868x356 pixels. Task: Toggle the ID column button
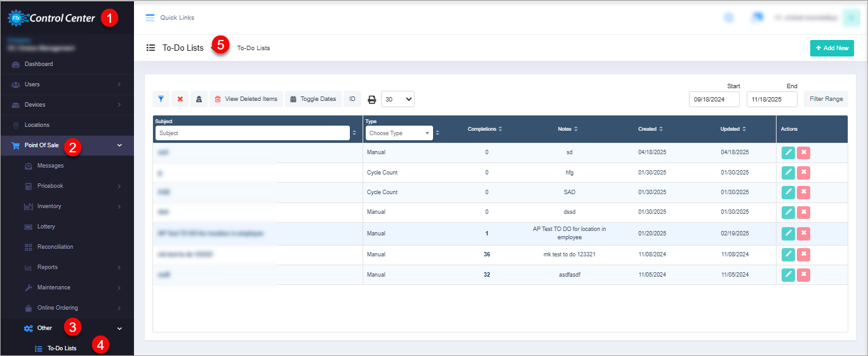point(352,99)
